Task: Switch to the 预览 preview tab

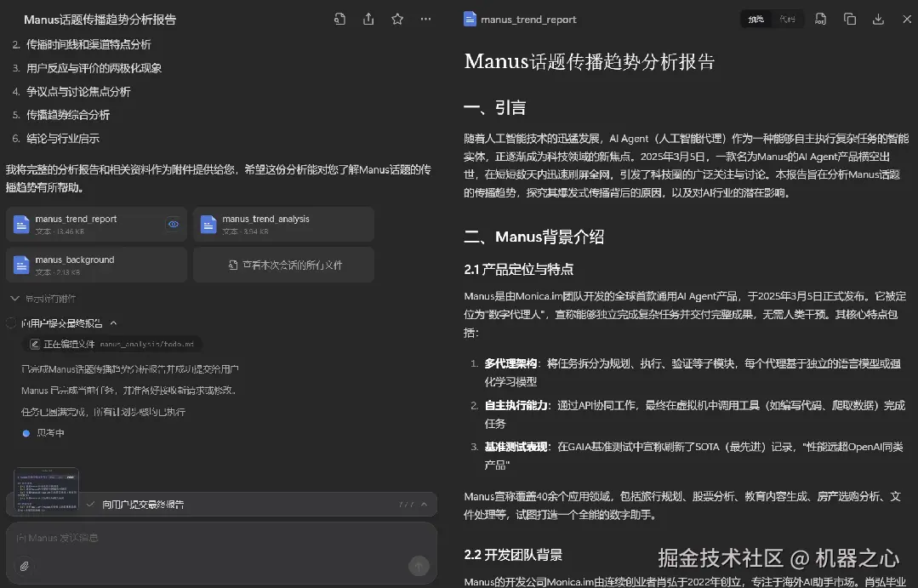Action: (x=755, y=20)
